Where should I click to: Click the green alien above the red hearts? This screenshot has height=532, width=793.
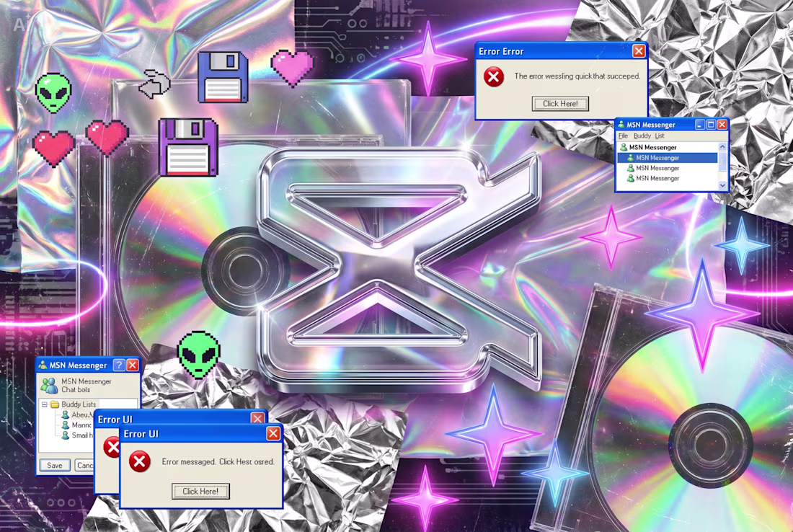click(x=53, y=92)
